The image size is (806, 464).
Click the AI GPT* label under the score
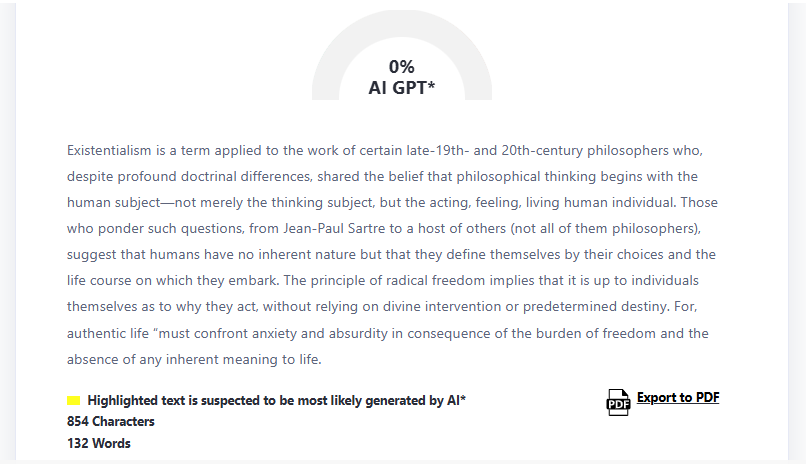point(402,88)
